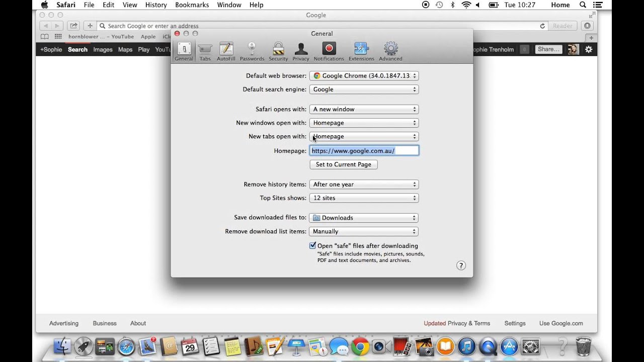The height and width of the screenshot is (362, 644).
Task: Open Save downloaded files to dropdown
Action: (364, 218)
